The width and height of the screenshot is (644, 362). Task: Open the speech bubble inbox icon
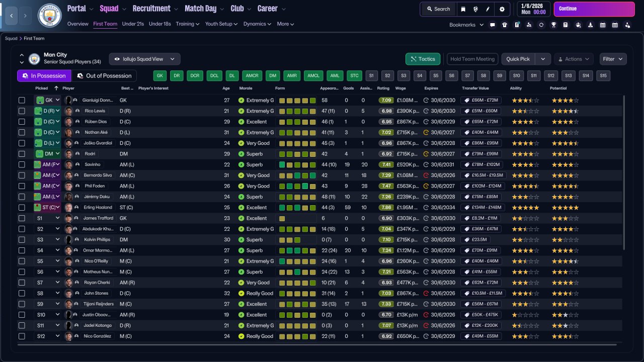pyautogui.click(x=493, y=25)
